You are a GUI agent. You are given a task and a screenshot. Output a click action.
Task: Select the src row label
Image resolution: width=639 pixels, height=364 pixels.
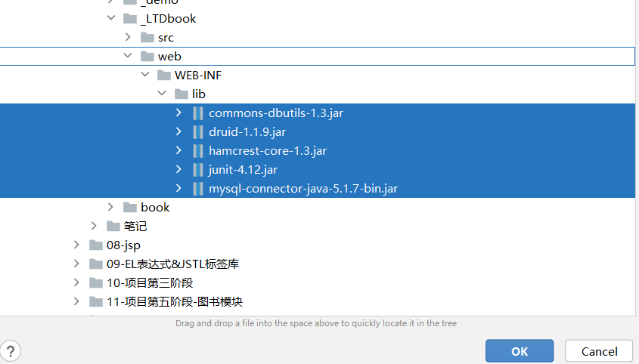[166, 38]
